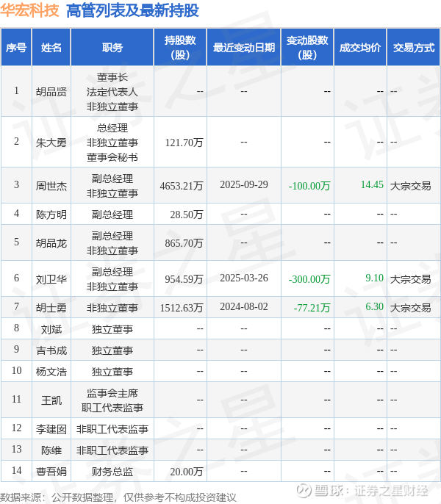Click the 最近变动日期 column header
Viewport: 441px width, 504px height.
coord(244,48)
